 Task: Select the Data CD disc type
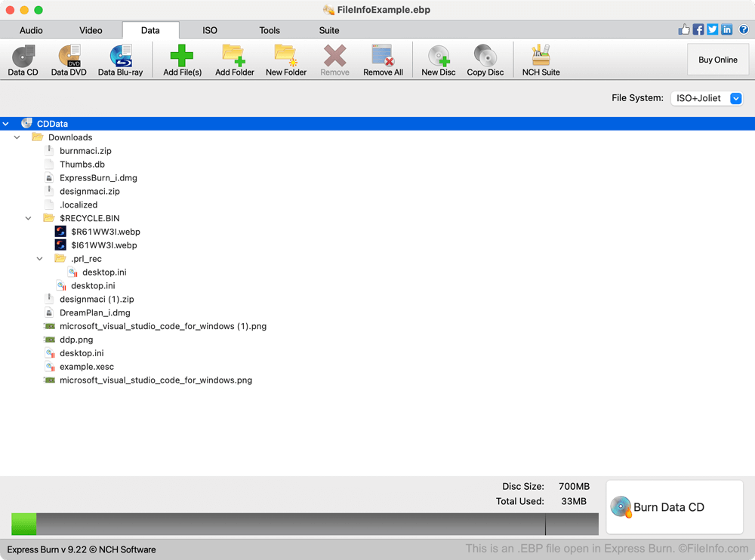point(23,60)
